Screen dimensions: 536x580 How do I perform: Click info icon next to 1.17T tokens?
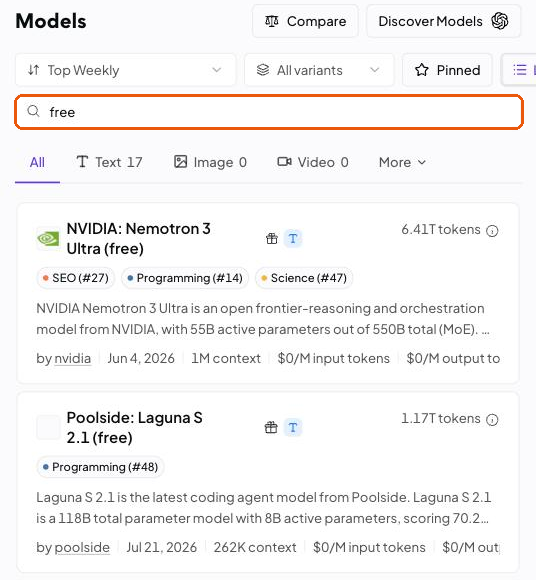(x=492, y=420)
